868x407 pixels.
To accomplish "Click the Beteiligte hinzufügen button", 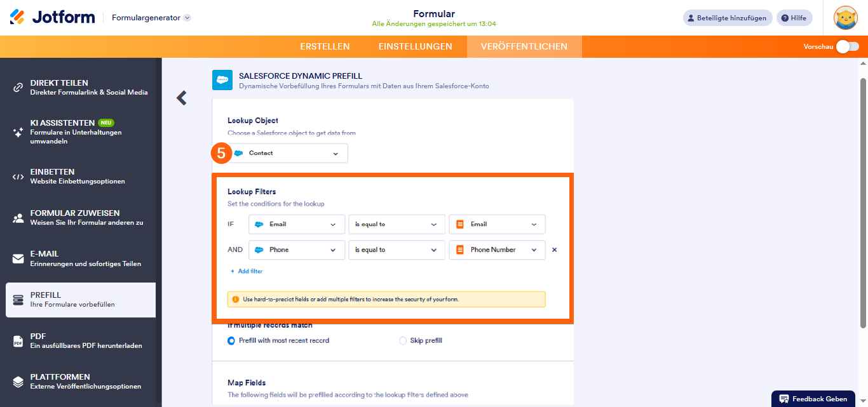I will pos(727,17).
